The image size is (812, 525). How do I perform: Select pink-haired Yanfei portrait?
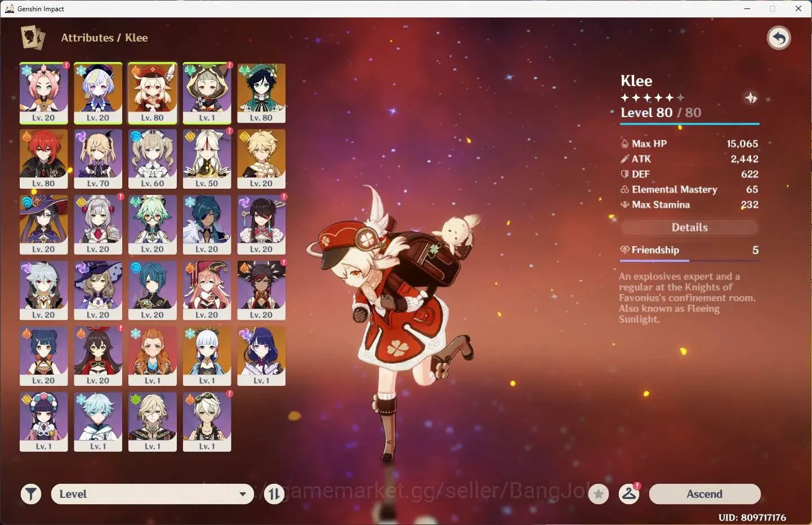pos(207,291)
